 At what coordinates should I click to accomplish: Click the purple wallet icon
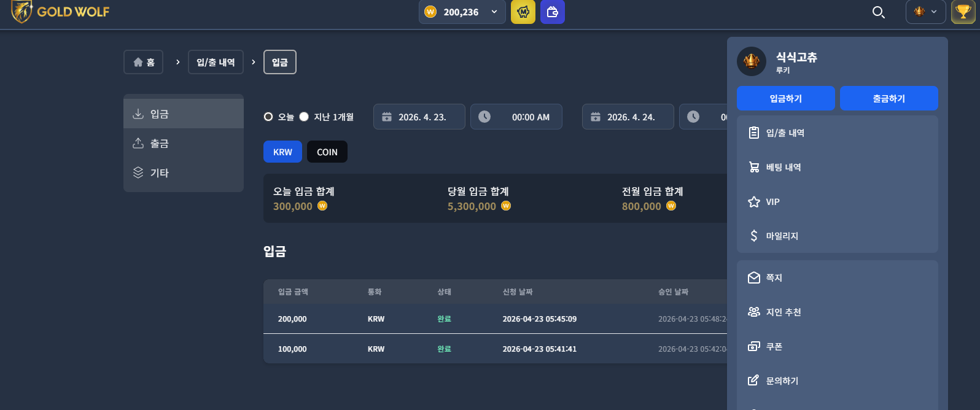553,12
